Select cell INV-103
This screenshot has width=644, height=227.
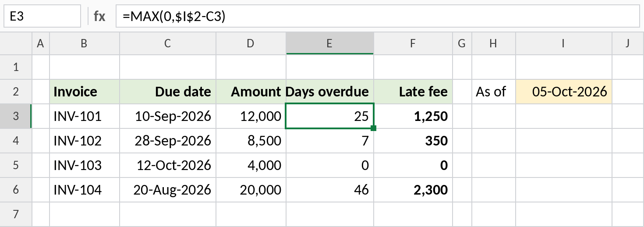tap(85, 165)
